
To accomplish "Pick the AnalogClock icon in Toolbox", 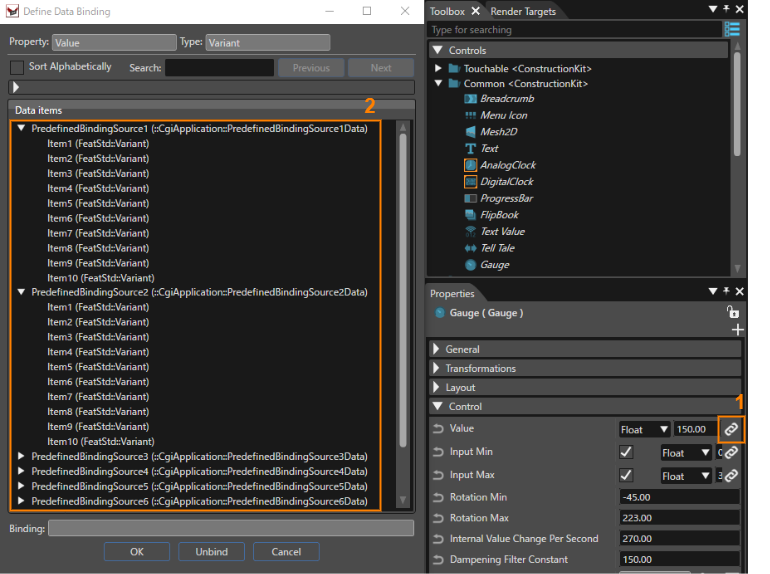I will (x=470, y=165).
